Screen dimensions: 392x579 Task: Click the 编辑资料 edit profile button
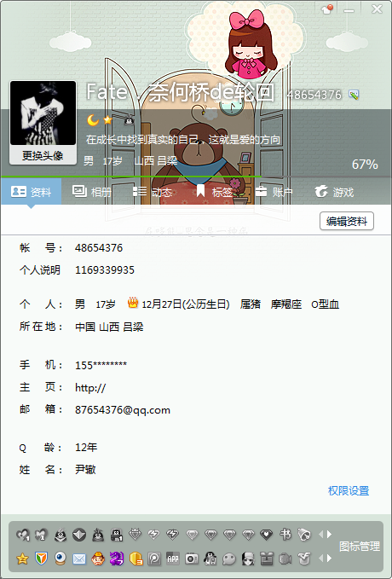click(347, 221)
